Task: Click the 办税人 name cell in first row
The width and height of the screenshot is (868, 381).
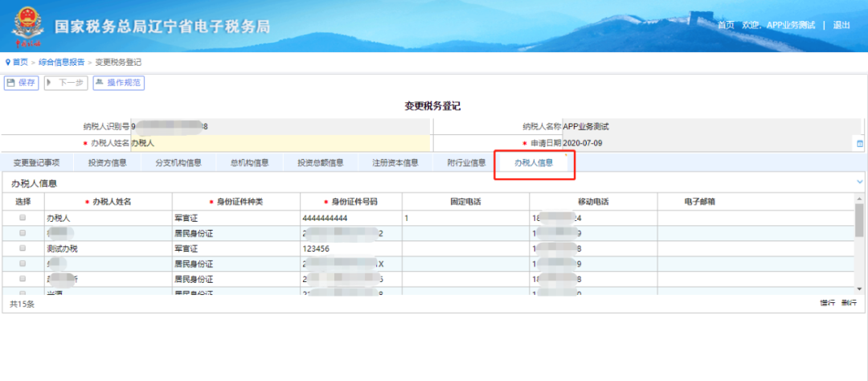Action: coord(108,218)
